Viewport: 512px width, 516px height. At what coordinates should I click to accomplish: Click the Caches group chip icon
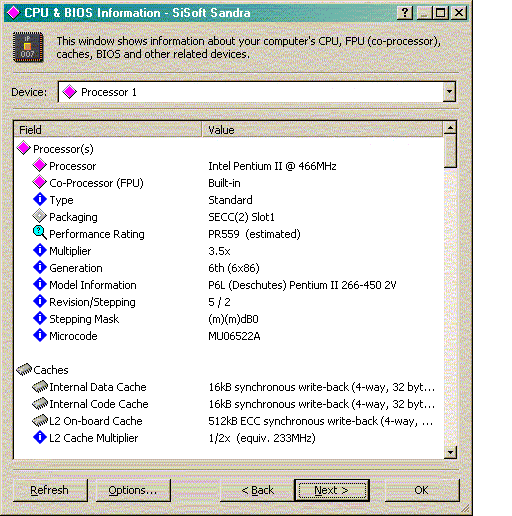pyautogui.click(x=24, y=369)
